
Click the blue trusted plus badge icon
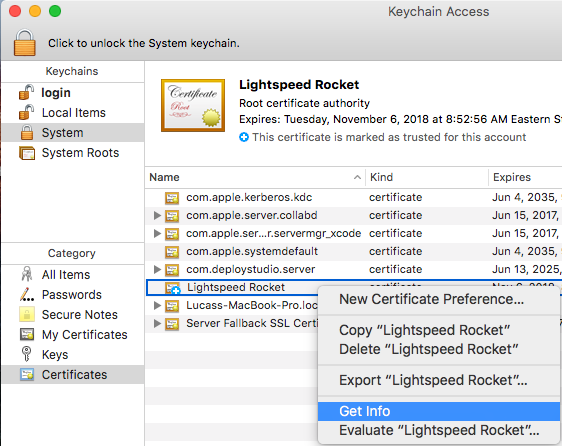pyautogui.click(x=244, y=137)
